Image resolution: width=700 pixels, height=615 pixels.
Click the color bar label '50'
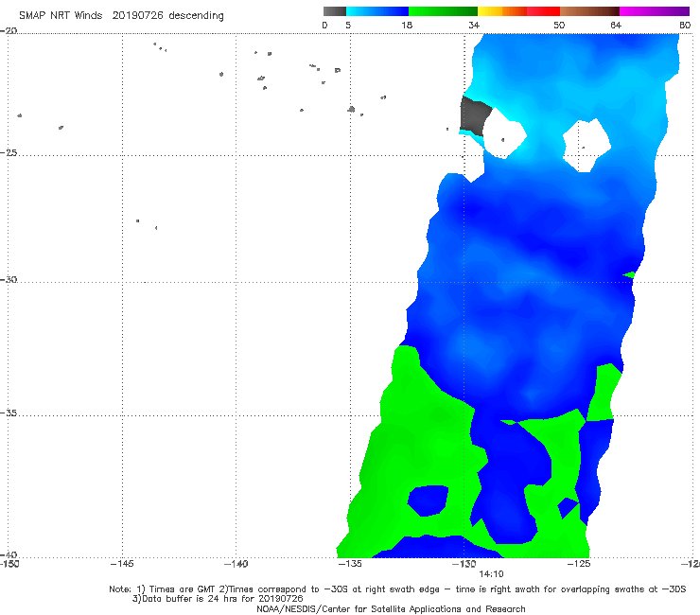click(559, 25)
